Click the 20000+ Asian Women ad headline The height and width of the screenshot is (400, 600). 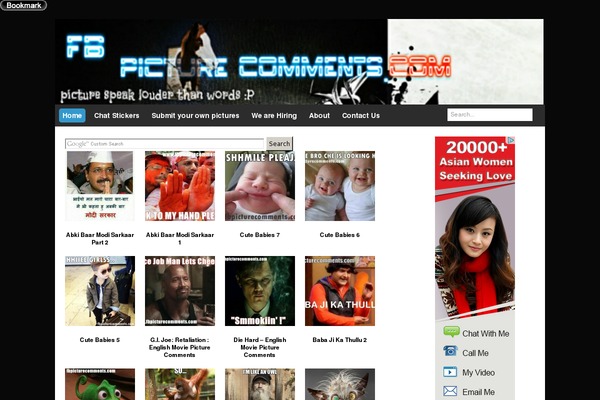pos(476,161)
